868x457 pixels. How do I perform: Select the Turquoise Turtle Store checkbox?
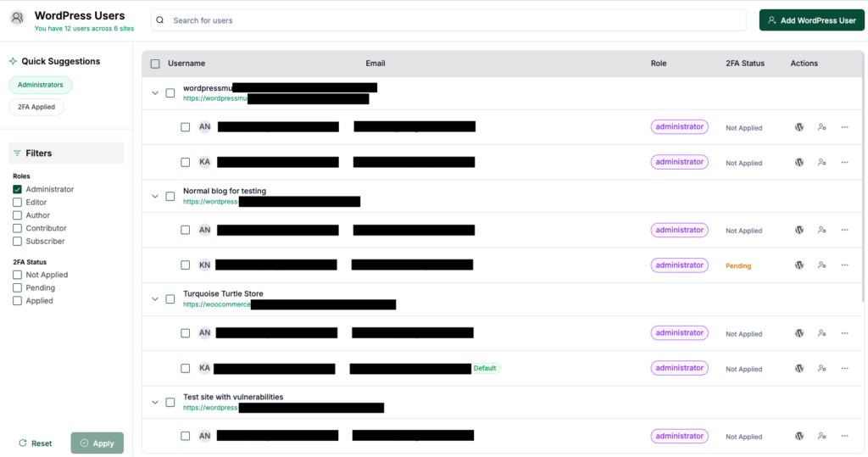click(170, 299)
